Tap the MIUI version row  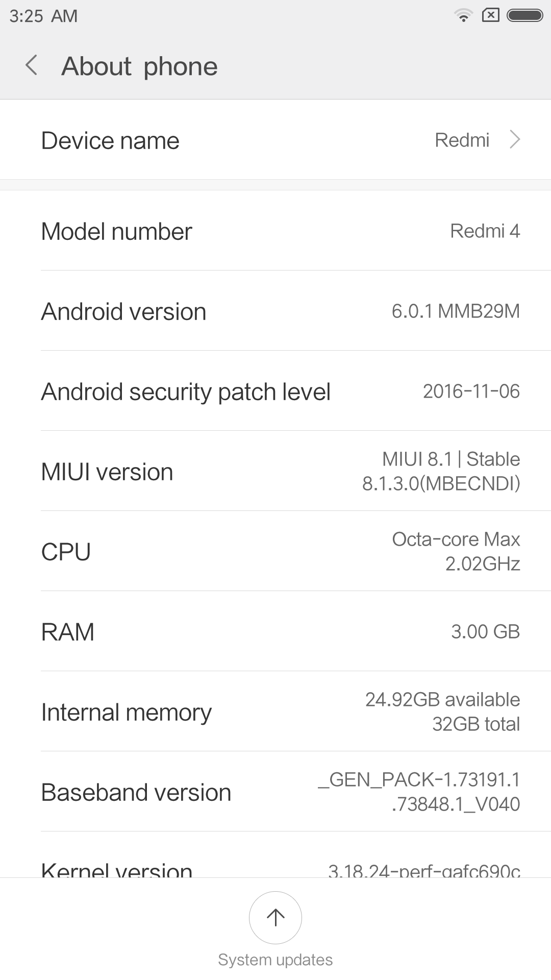point(275,472)
